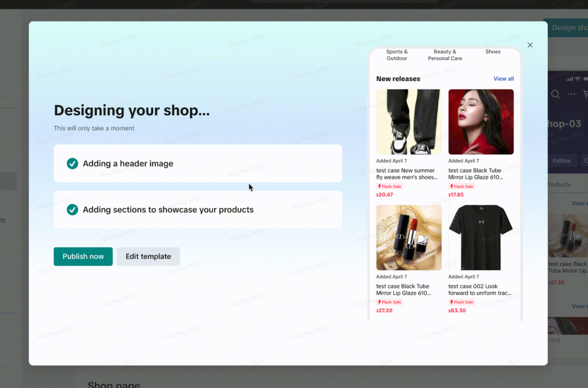
Task: Close the shop design dialog
Action: (530, 45)
